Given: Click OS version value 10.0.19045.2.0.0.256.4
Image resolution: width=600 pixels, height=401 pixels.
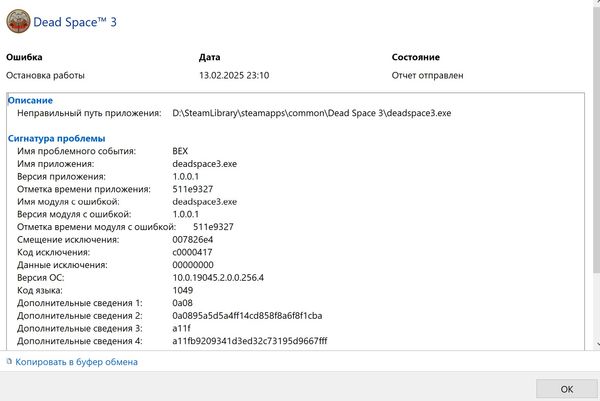Looking at the screenshot, I should pos(218,277).
